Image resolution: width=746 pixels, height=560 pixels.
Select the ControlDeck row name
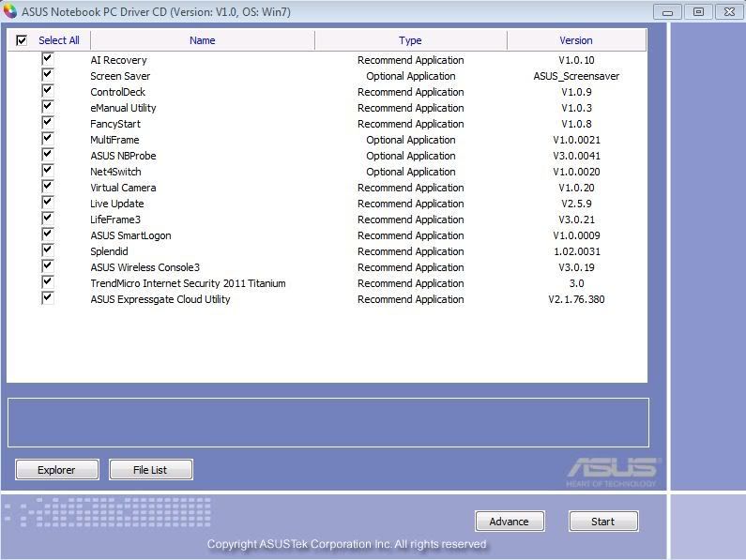coord(117,92)
